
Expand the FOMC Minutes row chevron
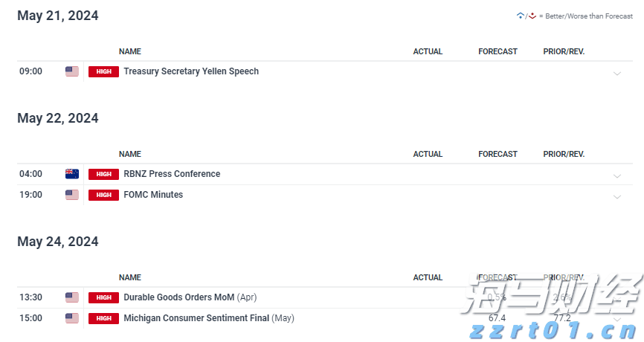tap(616, 196)
